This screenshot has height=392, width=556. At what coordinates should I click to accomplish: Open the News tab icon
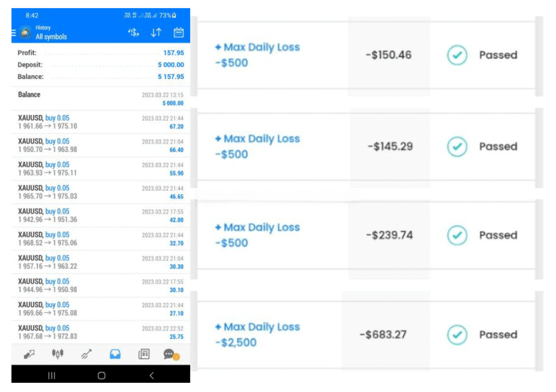coord(144,354)
